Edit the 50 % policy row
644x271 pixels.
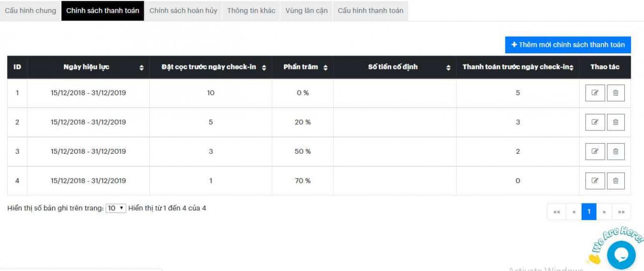tap(595, 152)
